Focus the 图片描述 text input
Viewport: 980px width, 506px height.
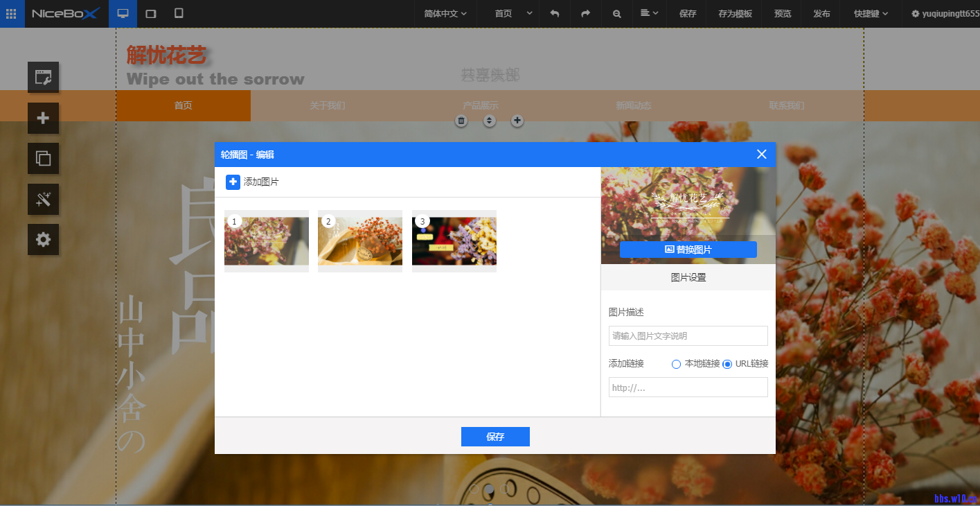[688, 335]
